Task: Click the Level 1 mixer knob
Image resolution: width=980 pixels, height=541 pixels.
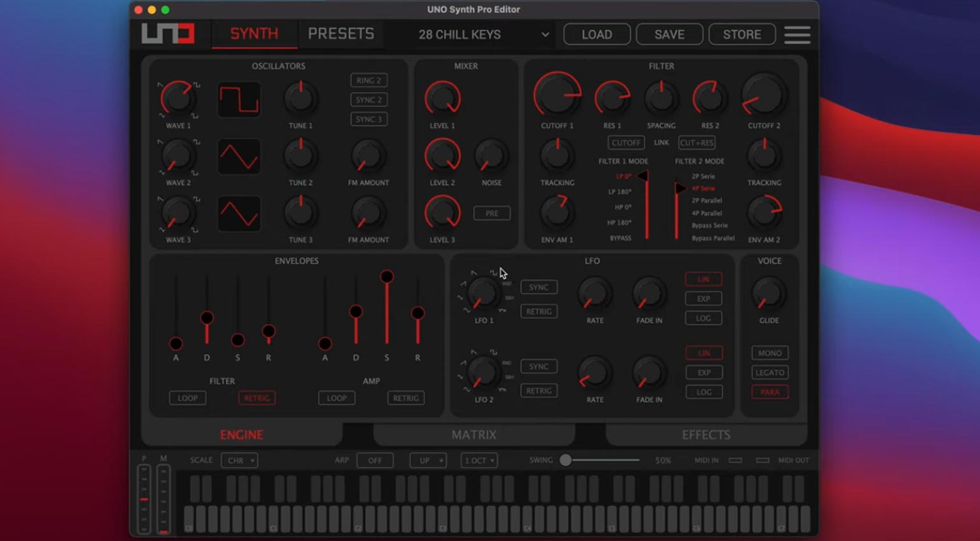Action: (x=442, y=98)
